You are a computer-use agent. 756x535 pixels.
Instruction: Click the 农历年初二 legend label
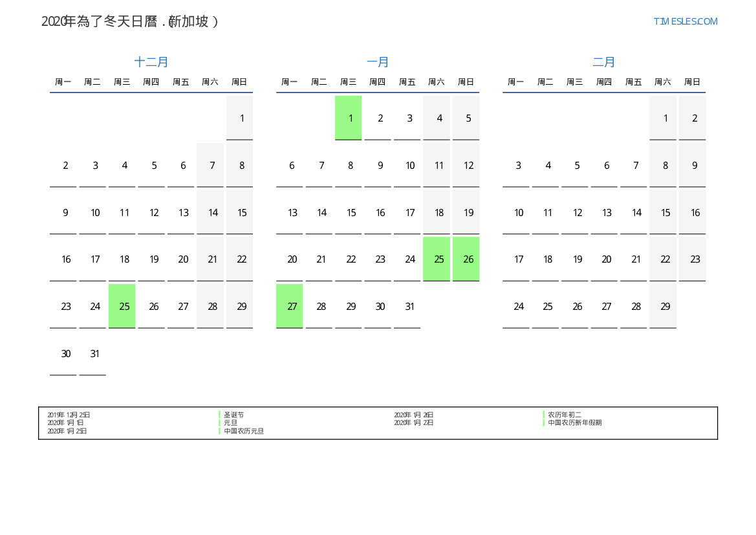pyautogui.click(x=565, y=415)
